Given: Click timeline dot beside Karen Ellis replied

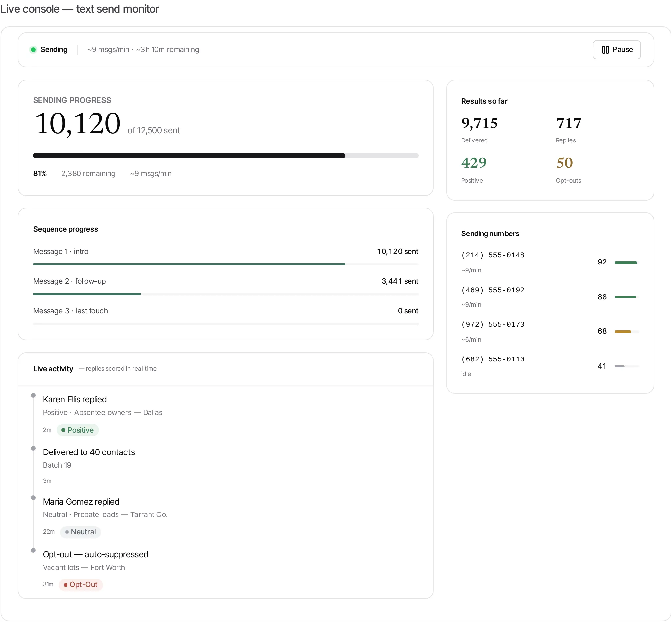Looking at the screenshot, I should [33, 395].
